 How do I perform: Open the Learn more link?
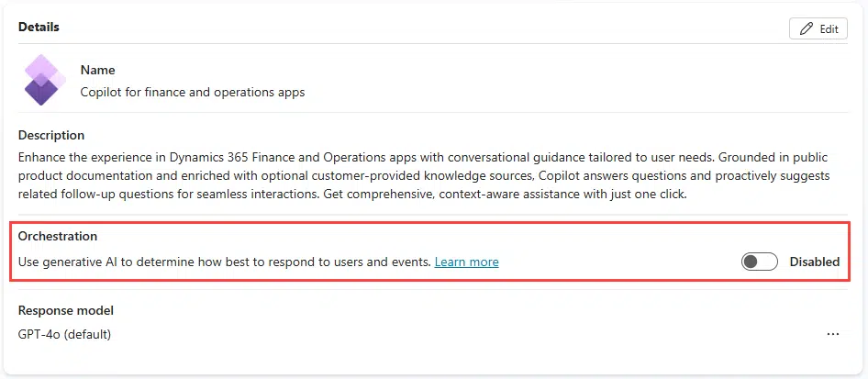466,262
